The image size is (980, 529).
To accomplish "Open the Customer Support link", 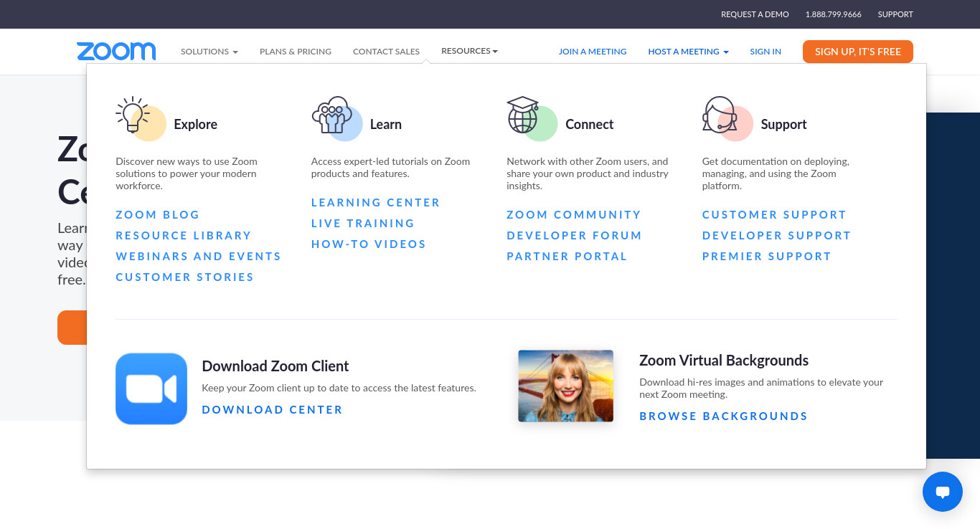I will click(775, 215).
